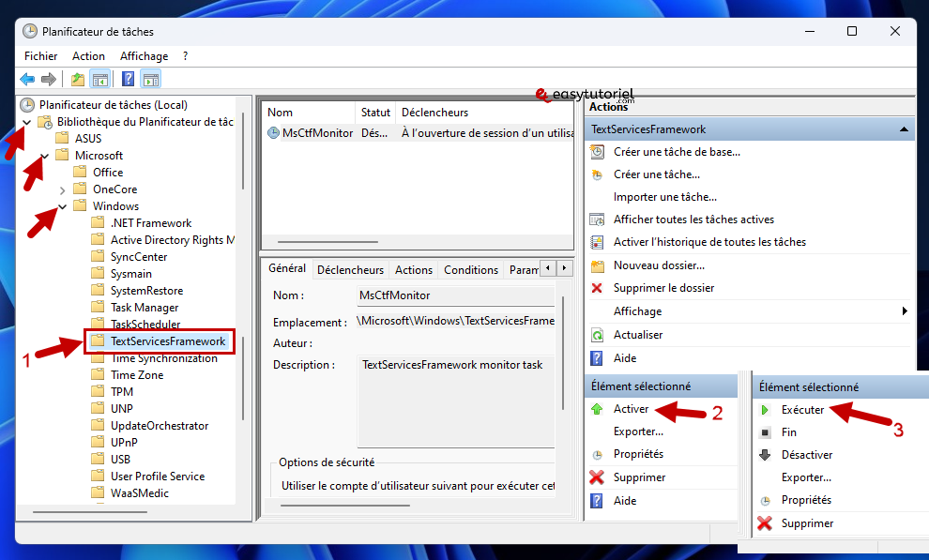
Task: Select the MsCtfMonitor task row
Action: [418, 133]
